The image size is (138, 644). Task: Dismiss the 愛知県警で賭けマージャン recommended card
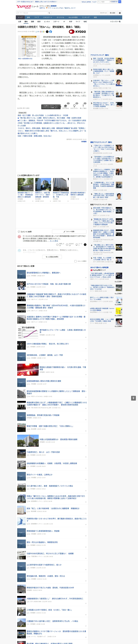pyautogui.click(x=33, y=201)
